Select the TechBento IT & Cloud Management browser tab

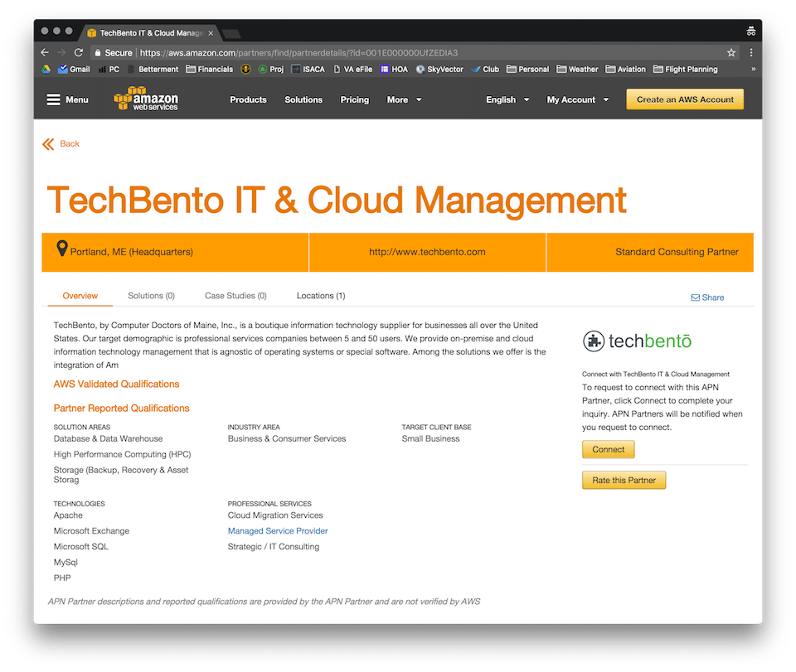(x=151, y=33)
